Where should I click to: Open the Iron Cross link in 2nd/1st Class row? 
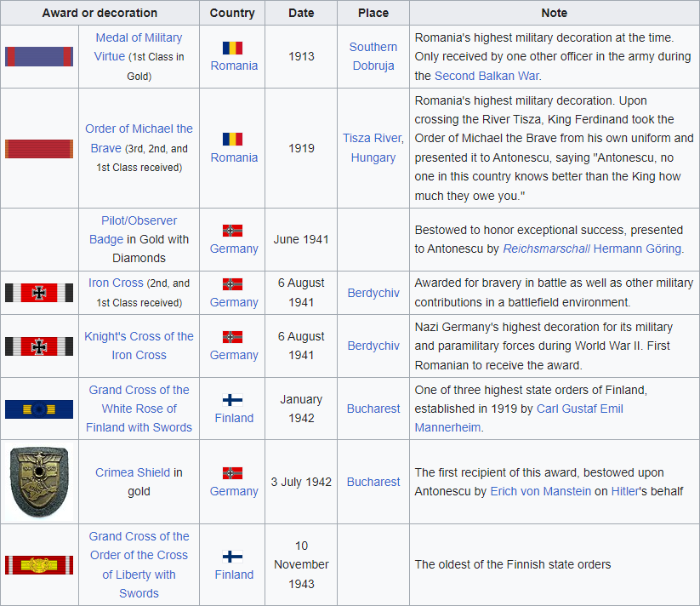(x=116, y=283)
